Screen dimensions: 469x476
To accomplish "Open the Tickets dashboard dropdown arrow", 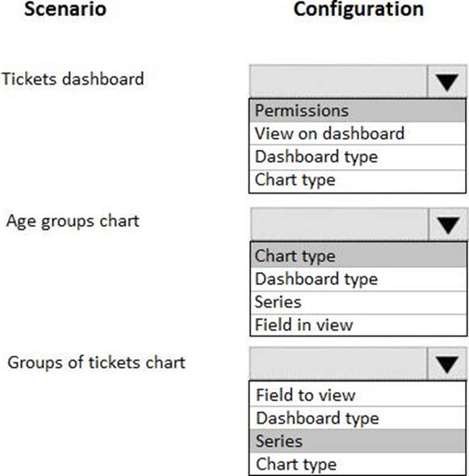I will pyautogui.click(x=447, y=81).
